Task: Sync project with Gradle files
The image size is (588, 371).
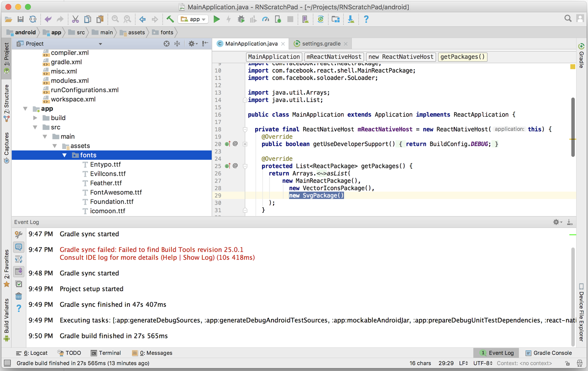Action: pyautogui.click(x=321, y=19)
